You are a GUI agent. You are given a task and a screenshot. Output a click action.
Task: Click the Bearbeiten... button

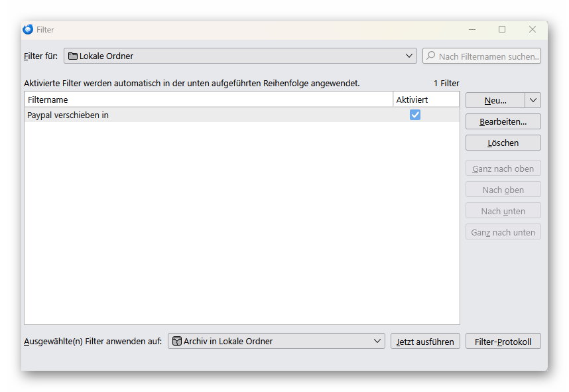[x=503, y=121]
